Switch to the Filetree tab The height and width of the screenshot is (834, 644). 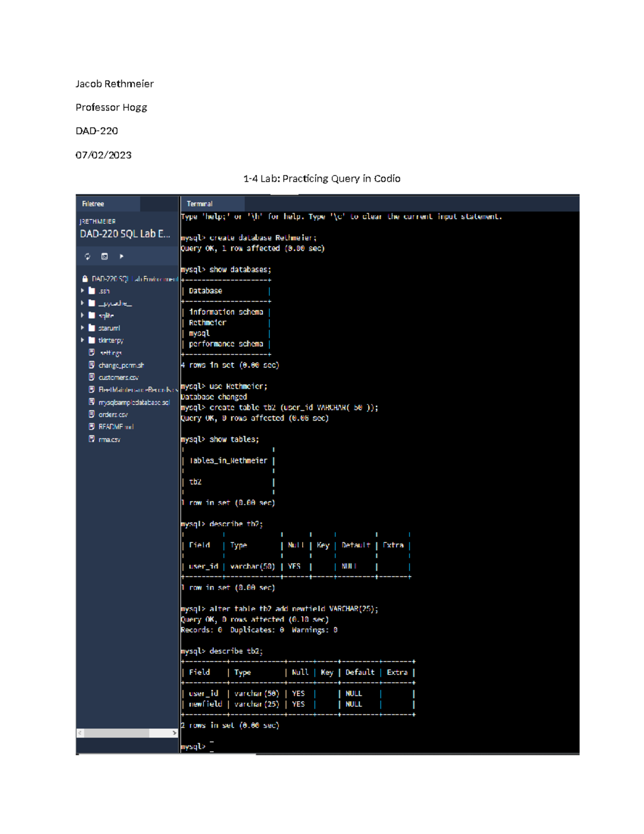tap(92, 204)
